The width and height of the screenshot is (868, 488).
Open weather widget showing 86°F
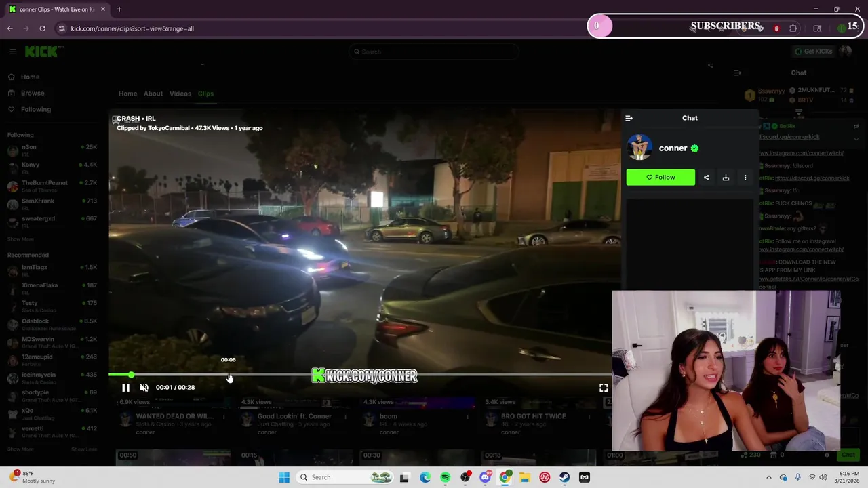31,477
